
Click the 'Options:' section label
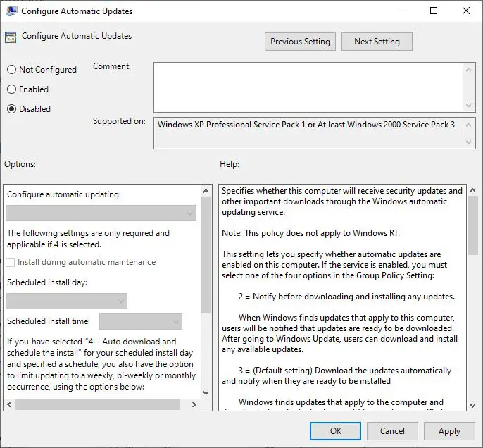coord(20,164)
